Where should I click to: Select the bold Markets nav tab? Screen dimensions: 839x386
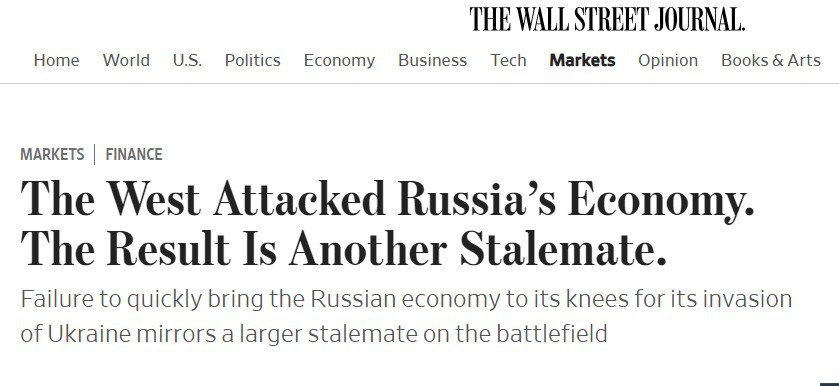pyautogui.click(x=582, y=60)
